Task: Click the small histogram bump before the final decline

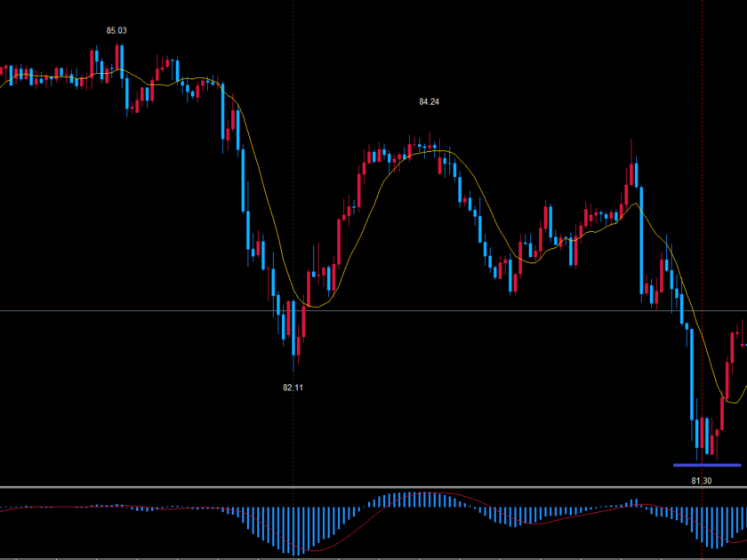Action: click(x=632, y=503)
